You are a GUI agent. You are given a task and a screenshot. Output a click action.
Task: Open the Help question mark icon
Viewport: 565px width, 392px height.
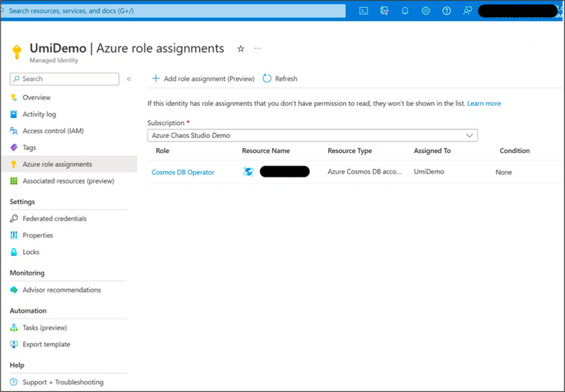pyautogui.click(x=446, y=11)
